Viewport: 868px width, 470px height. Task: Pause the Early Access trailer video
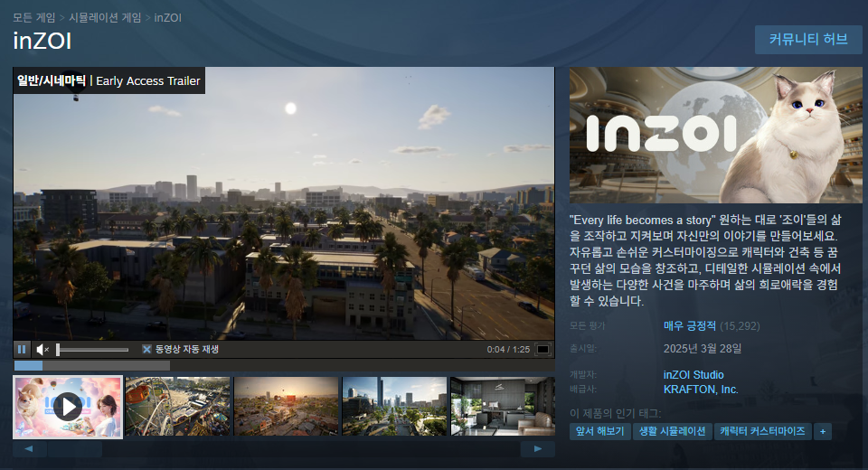point(22,349)
